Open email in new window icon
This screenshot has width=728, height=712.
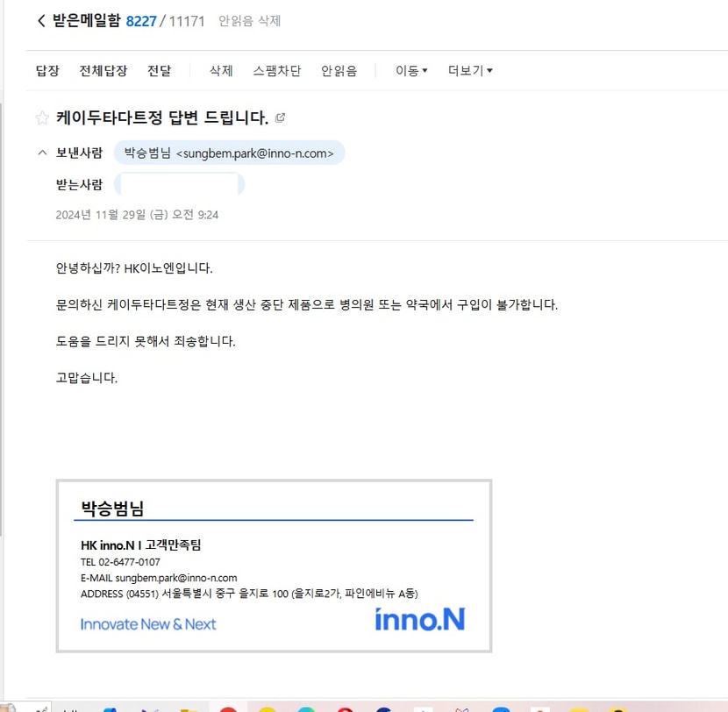click(x=280, y=117)
